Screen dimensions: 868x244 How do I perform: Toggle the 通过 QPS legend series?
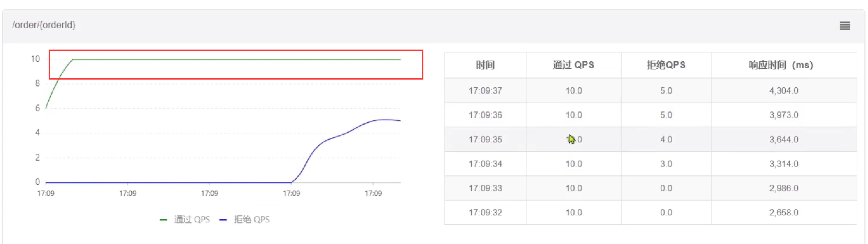tap(192, 220)
